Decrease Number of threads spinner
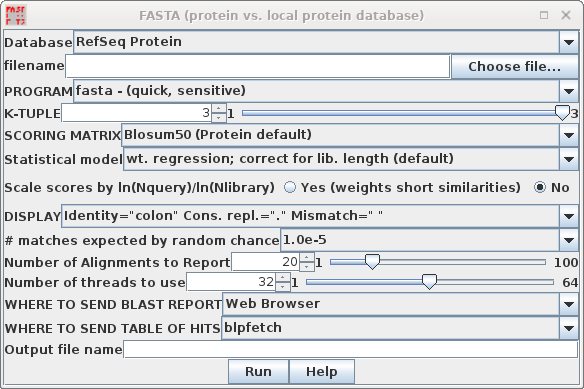 pyautogui.click(x=283, y=287)
